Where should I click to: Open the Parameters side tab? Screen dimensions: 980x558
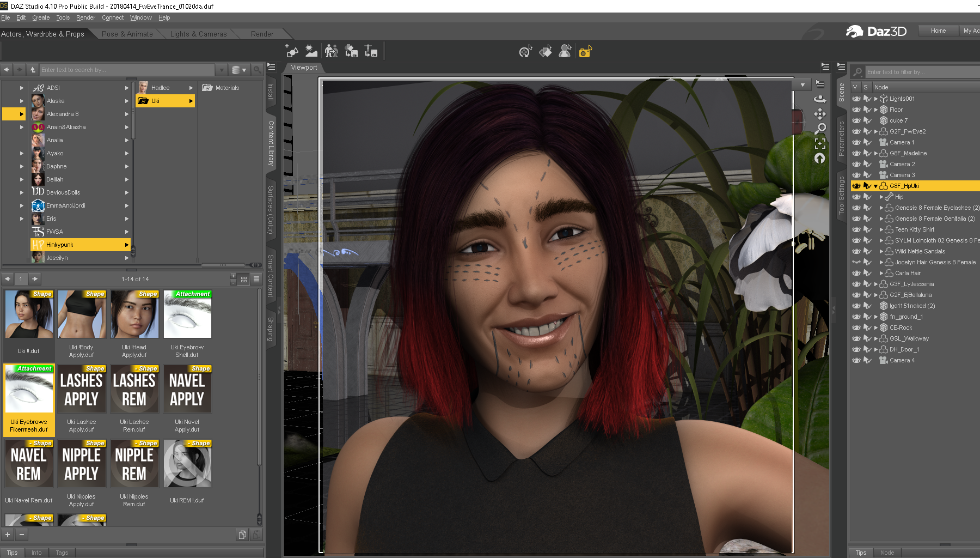(842, 138)
